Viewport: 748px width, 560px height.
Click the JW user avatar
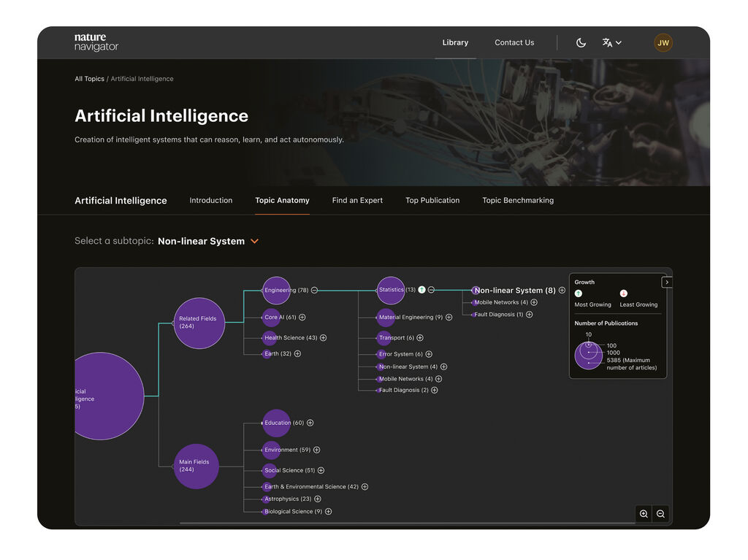tap(663, 42)
